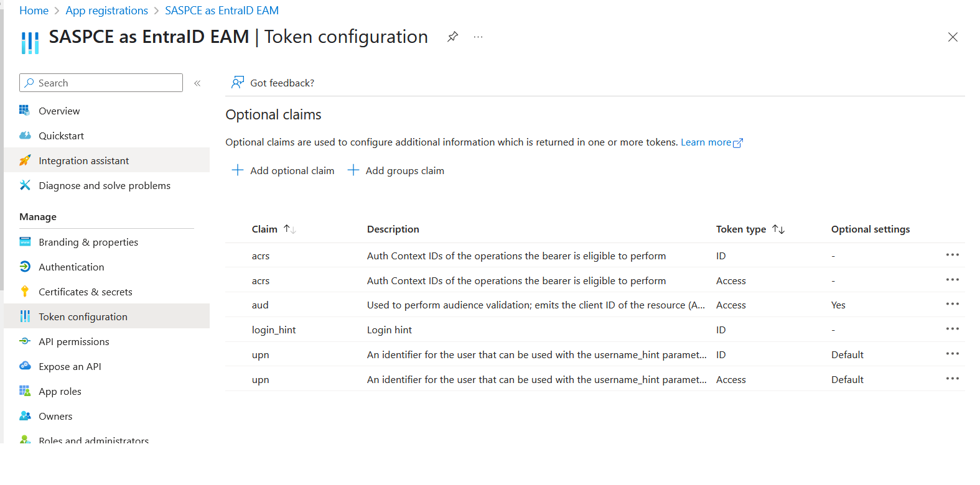This screenshot has height=485, width=980.
Task: Sort by the Claim column
Action: 289,229
